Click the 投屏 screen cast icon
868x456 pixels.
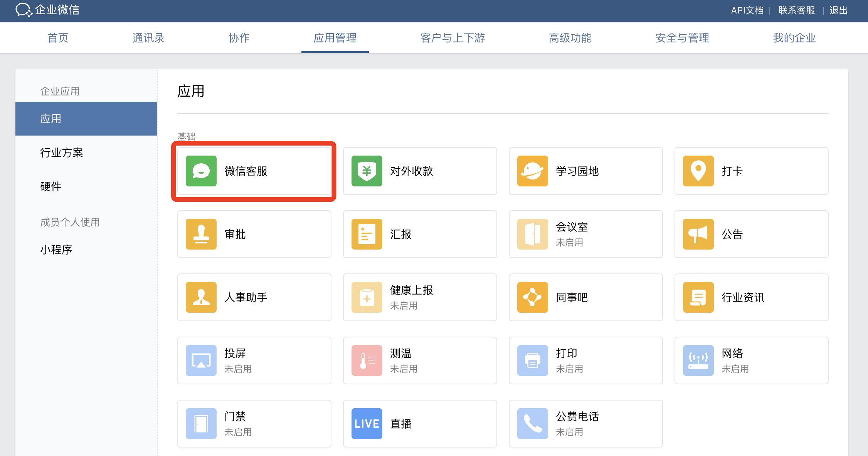[x=201, y=360]
